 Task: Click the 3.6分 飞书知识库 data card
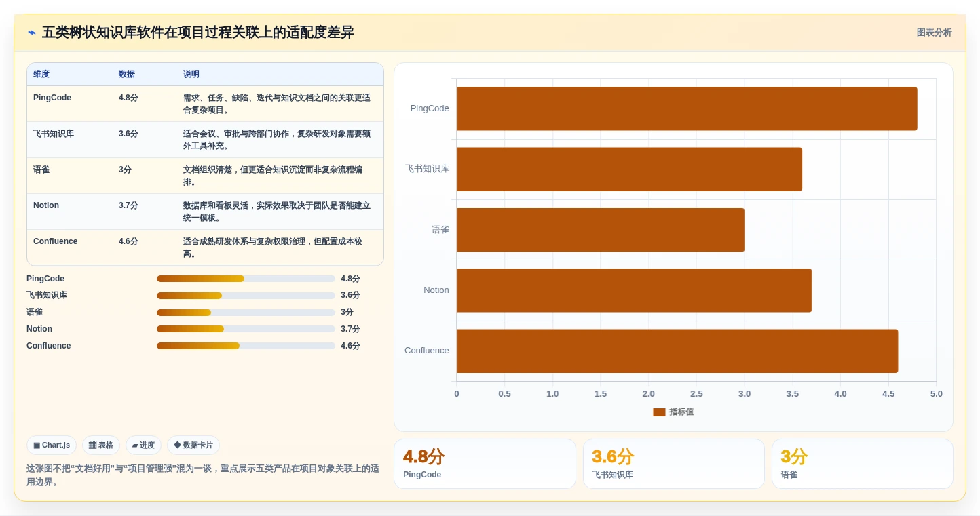pyautogui.click(x=673, y=464)
